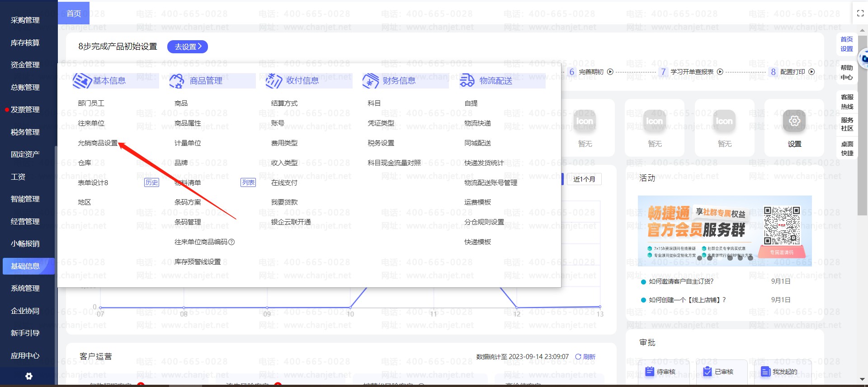Viewport: 868px width, 387px height.
Task: Click the play icon beside 学习开单查报表
Action: (720, 72)
